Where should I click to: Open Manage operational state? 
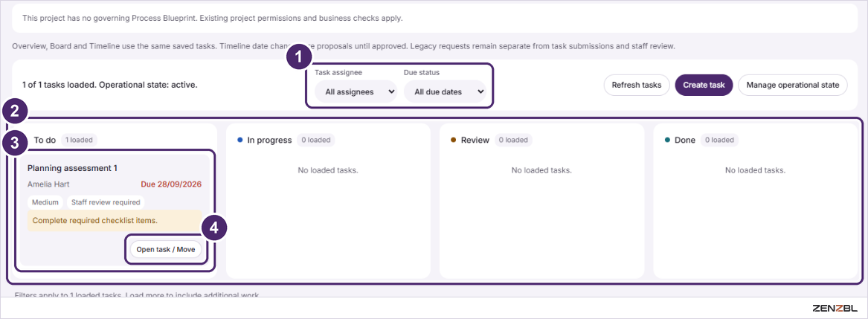pos(793,86)
